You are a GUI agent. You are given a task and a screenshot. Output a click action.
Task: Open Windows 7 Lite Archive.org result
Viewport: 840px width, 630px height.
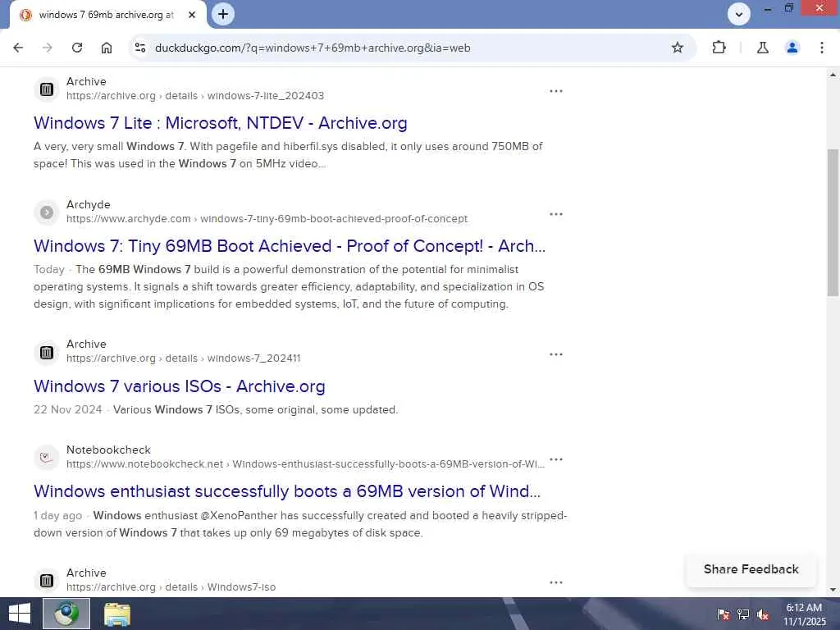[x=220, y=123]
